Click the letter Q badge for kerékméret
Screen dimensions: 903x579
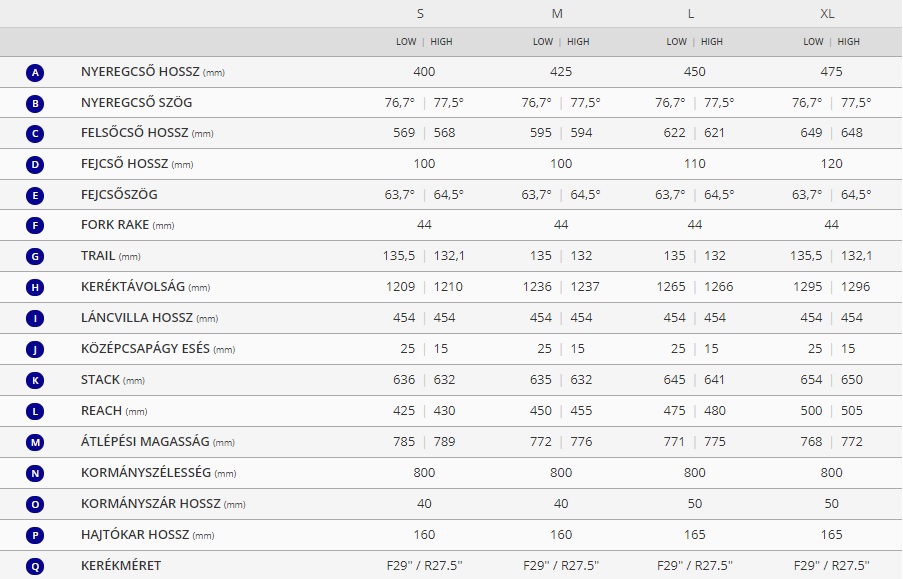click(x=36, y=566)
